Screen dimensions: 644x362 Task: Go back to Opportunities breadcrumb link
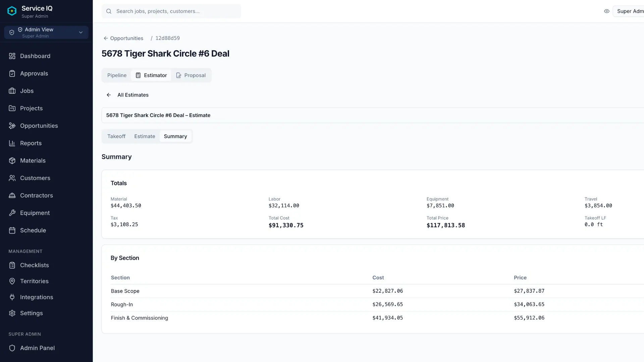click(123, 38)
